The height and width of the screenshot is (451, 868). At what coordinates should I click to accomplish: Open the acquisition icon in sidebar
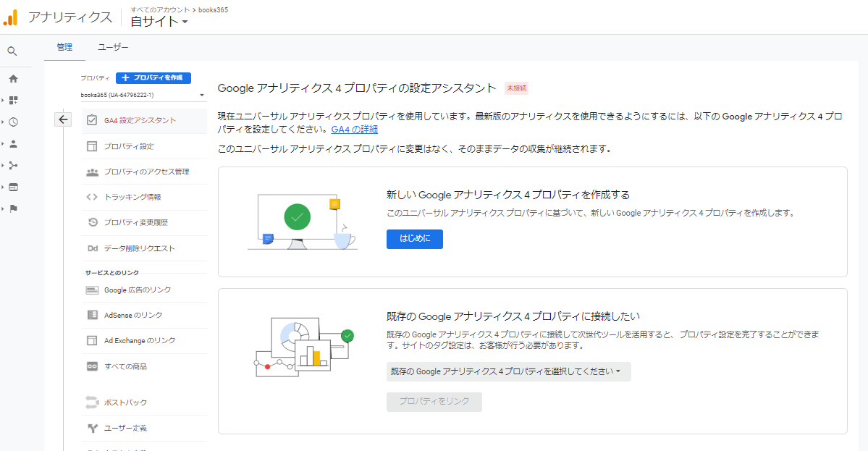[x=13, y=166]
